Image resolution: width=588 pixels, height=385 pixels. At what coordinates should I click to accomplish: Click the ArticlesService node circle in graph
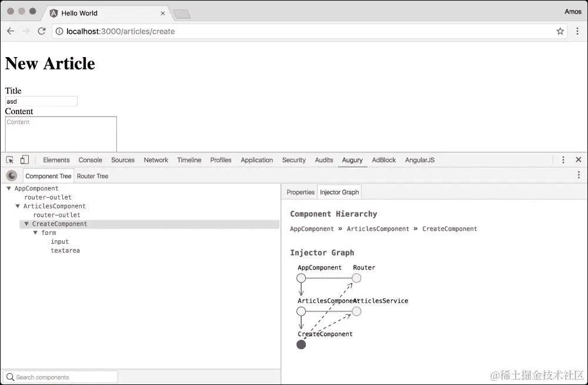[x=357, y=311]
